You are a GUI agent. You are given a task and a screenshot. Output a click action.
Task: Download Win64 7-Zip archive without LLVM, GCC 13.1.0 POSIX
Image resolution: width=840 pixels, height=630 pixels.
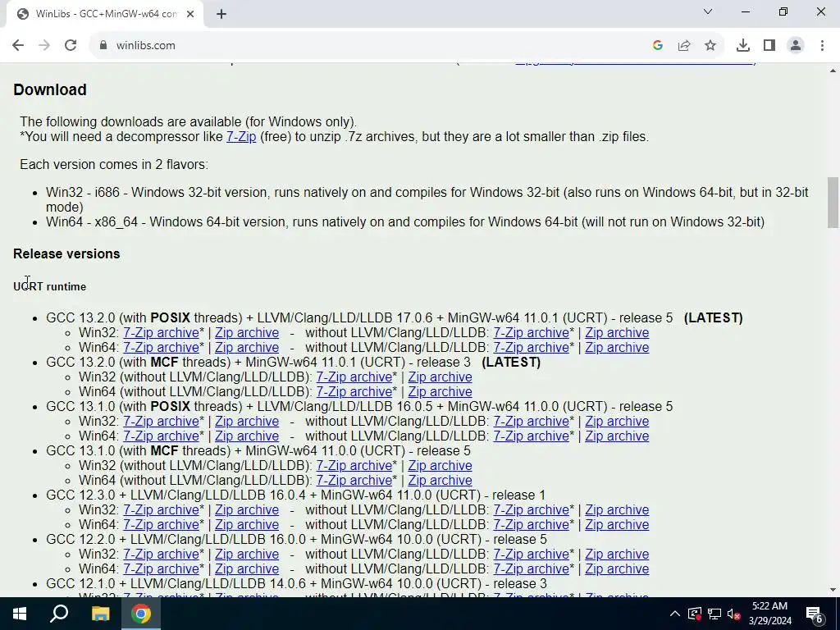tap(531, 436)
